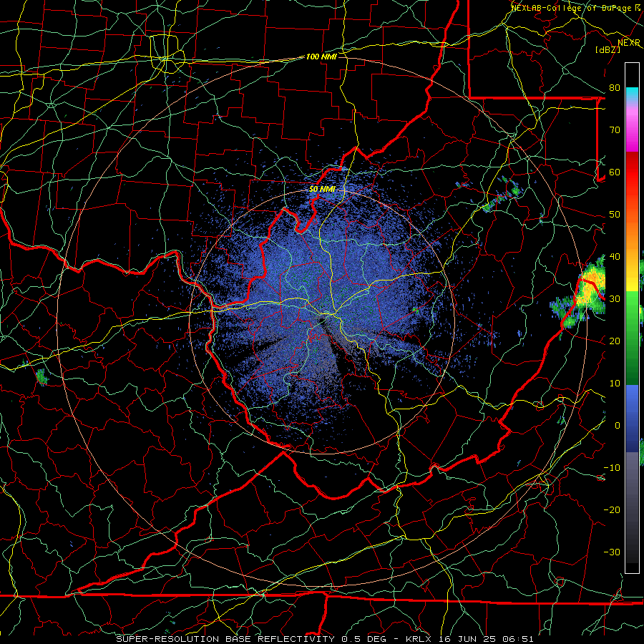Click the yellow-orange storm cell at right edge

click(592, 284)
